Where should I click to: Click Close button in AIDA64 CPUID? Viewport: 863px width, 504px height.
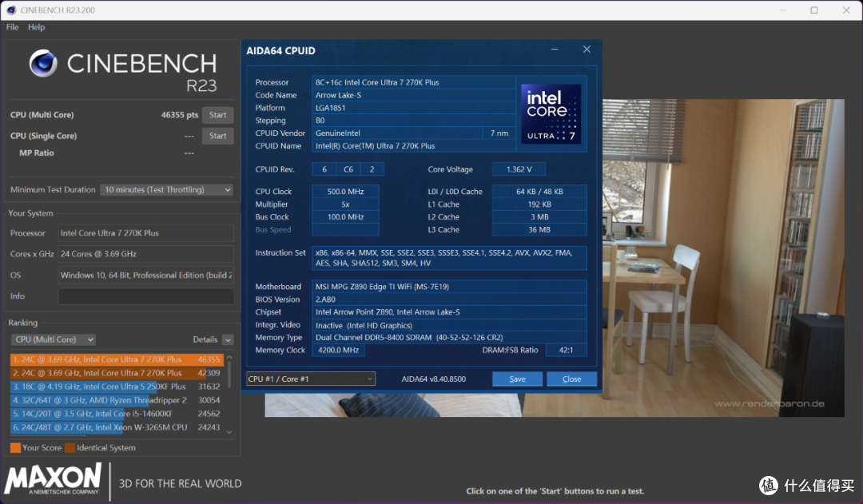(x=571, y=379)
